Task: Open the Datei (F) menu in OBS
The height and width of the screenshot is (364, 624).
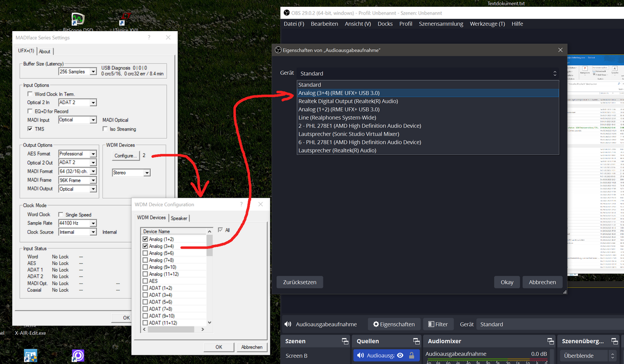Action: pos(294,23)
